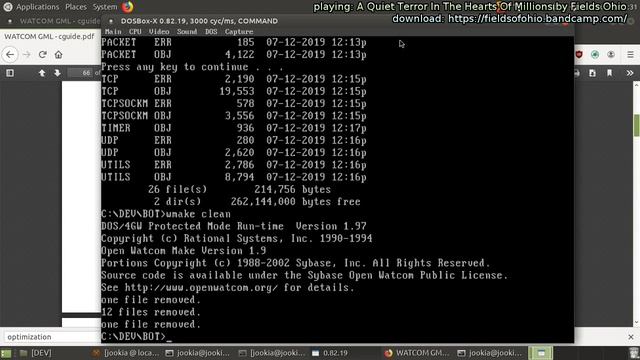640x360 pixels.
Task: Open the CPU menu in DOSBox-X
Action: click(x=135, y=31)
